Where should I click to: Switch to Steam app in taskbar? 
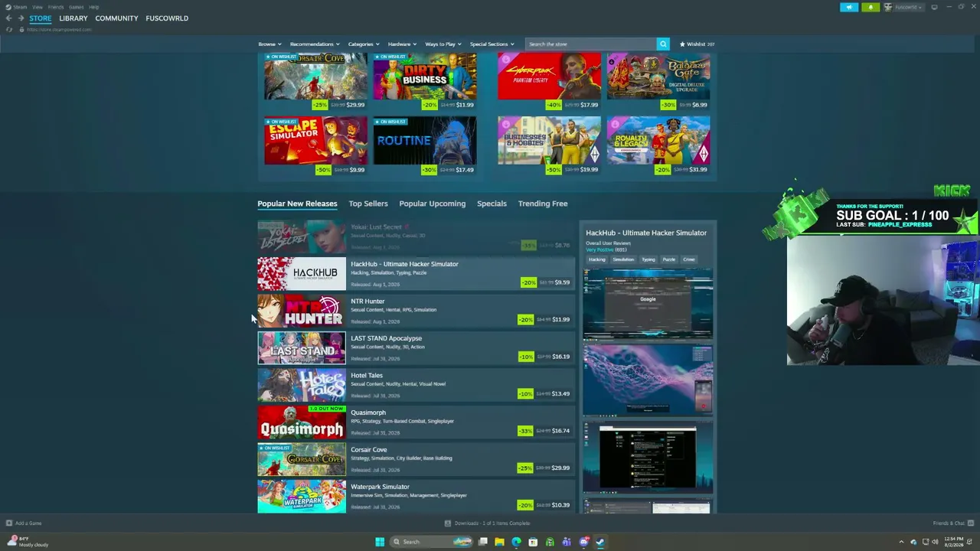600,542
